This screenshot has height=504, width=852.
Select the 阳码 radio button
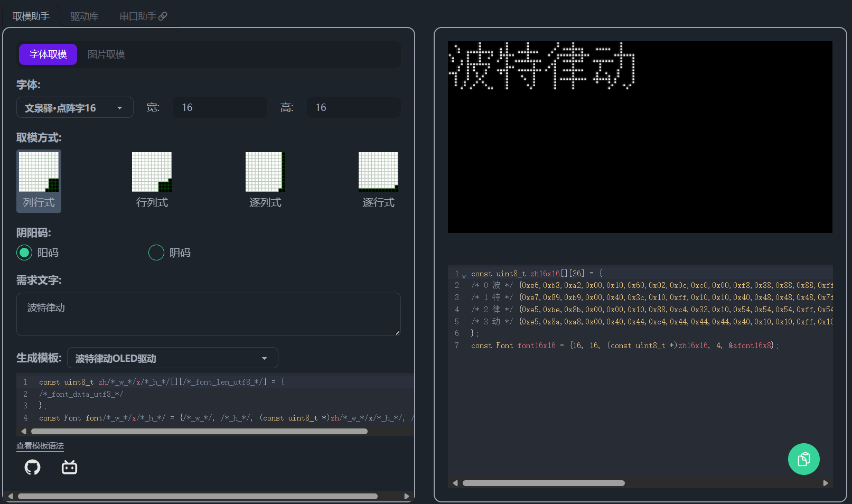(24, 253)
